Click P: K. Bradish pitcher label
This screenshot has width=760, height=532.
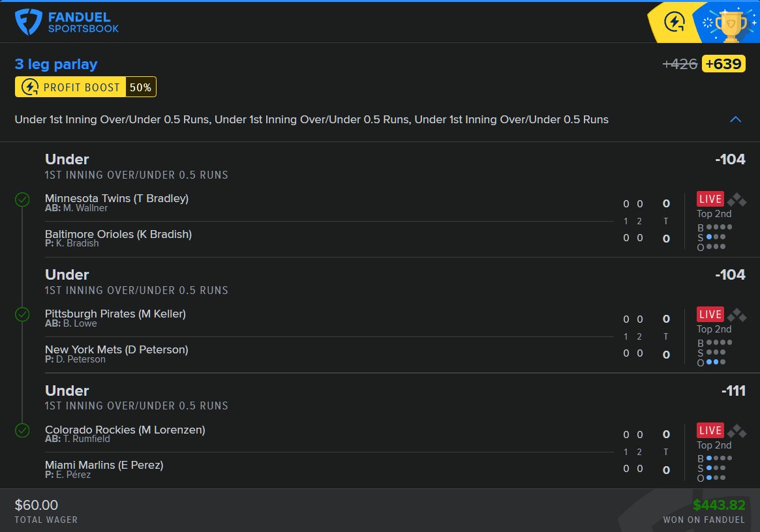pos(72,243)
